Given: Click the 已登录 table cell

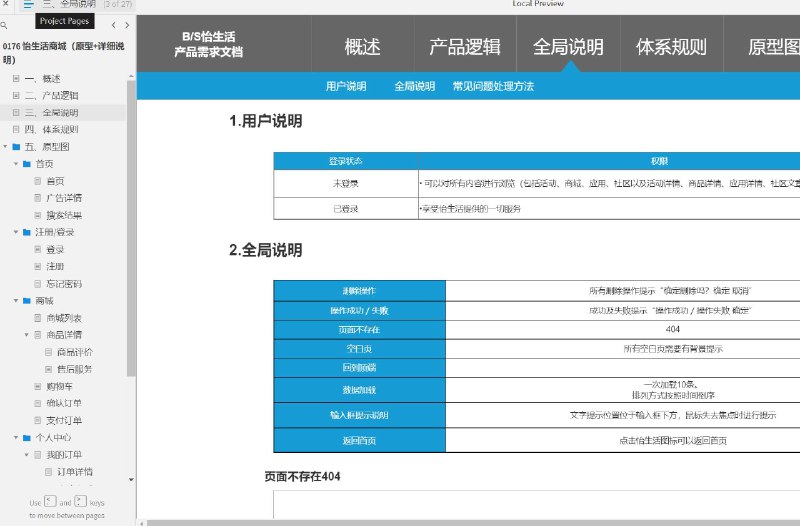Looking at the screenshot, I should click(x=346, y=209).
